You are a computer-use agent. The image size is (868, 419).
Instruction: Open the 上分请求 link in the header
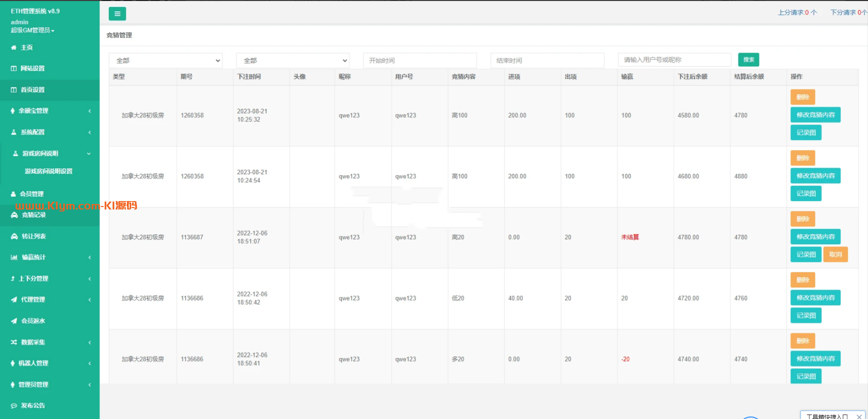click(x=797, y=12)
